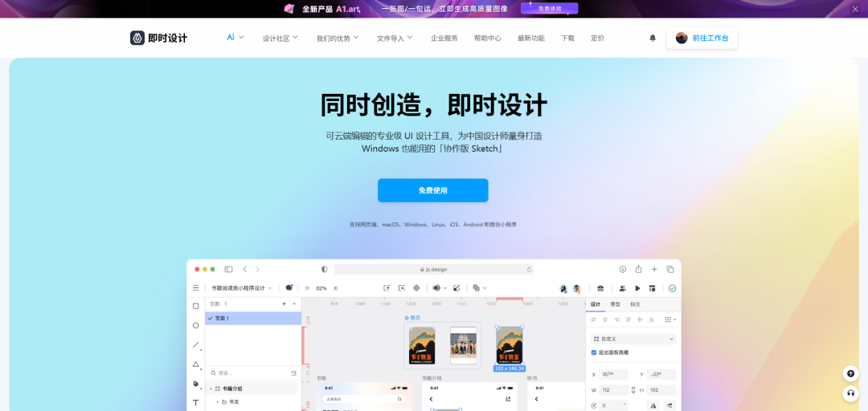This screenshot has height=411, width=868.
Task: Click the 即时设计 logo
Action: [159, 38]
